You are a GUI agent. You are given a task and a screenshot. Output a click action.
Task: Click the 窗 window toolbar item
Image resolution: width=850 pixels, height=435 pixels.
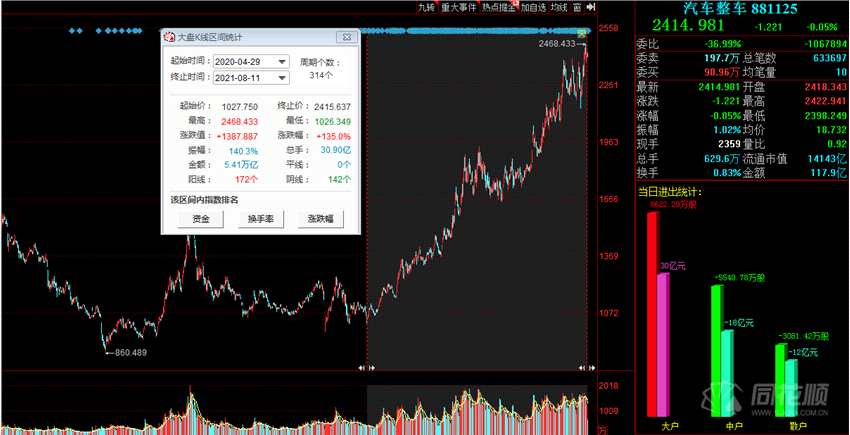tap(577, 7)
